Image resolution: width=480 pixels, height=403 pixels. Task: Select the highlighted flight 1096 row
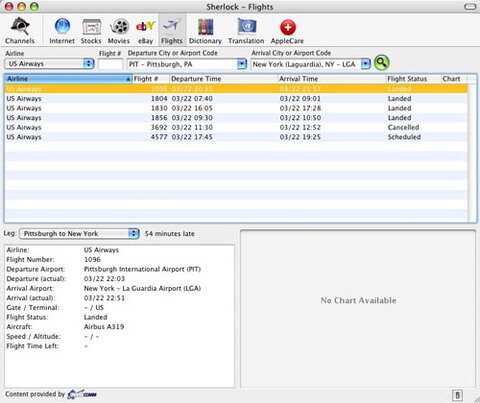[x=236, y=89]
